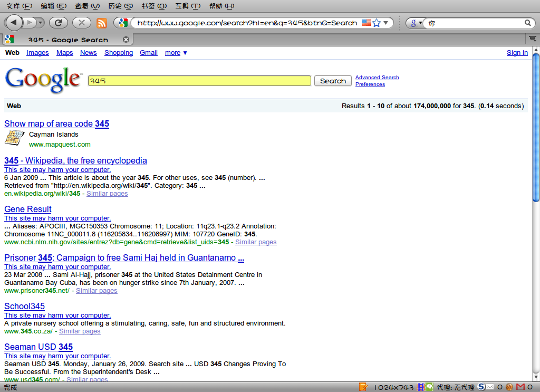The width and height of the screenshot is (540, 392).
Task: Open Advanced Search link
Action: coord(377,78)
